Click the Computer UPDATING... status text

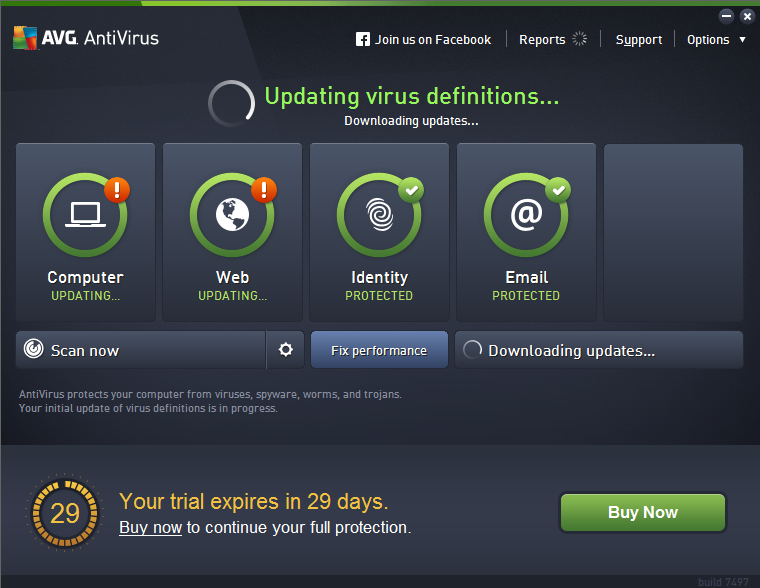85,296
